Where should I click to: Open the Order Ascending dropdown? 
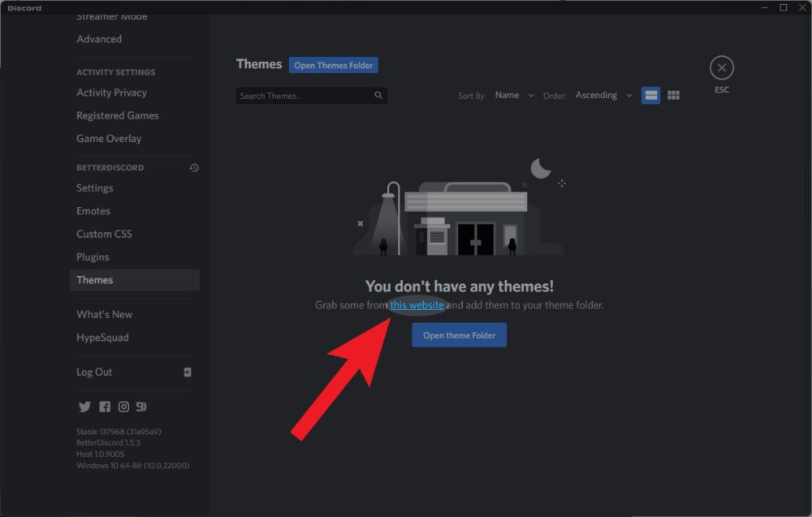(602, 95)
